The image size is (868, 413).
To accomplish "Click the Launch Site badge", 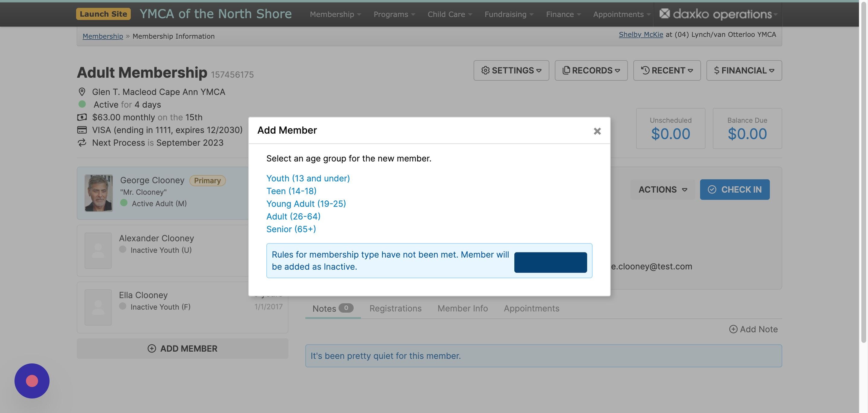I will coord(103,14).
